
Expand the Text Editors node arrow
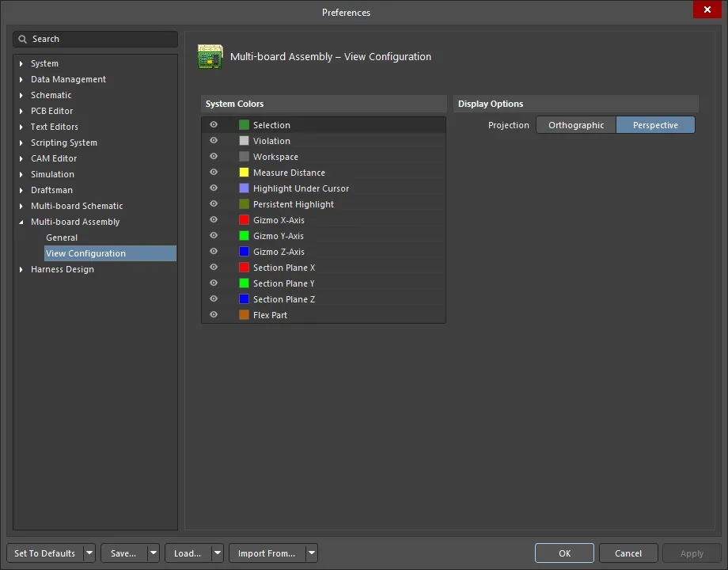pos(21,127)
